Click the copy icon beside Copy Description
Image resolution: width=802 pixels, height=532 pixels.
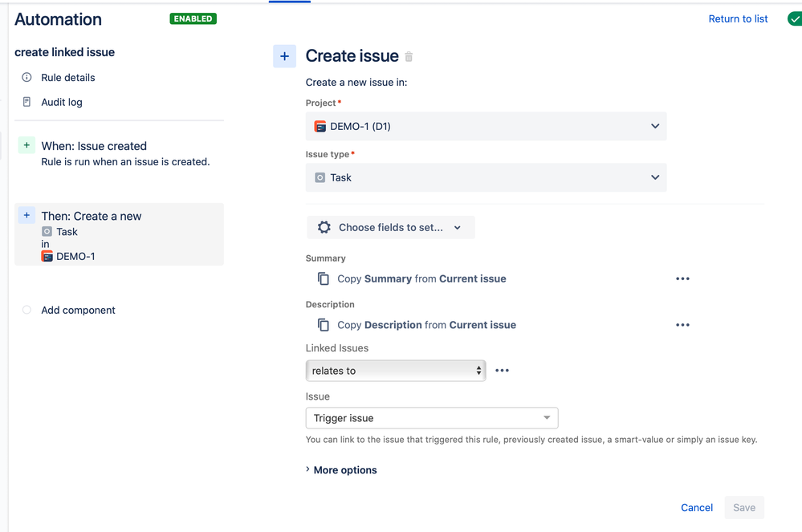pyautogui.click(x=324, y=324)
